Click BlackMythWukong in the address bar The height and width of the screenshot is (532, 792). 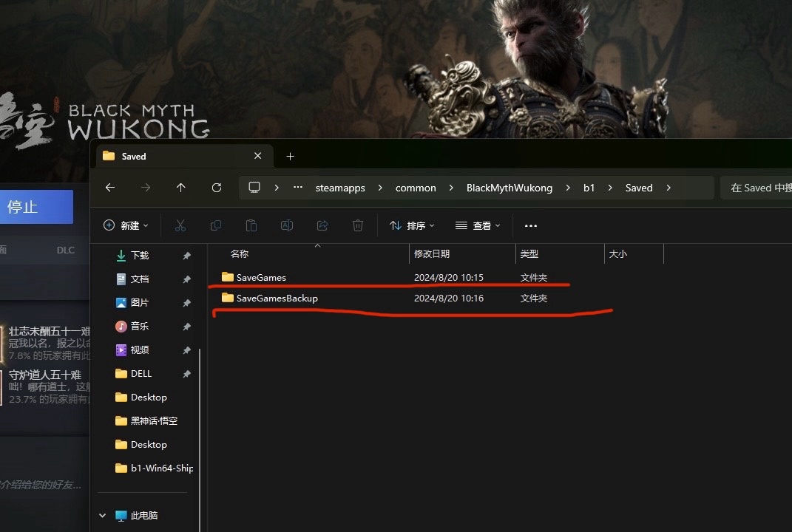pos(509,188)
